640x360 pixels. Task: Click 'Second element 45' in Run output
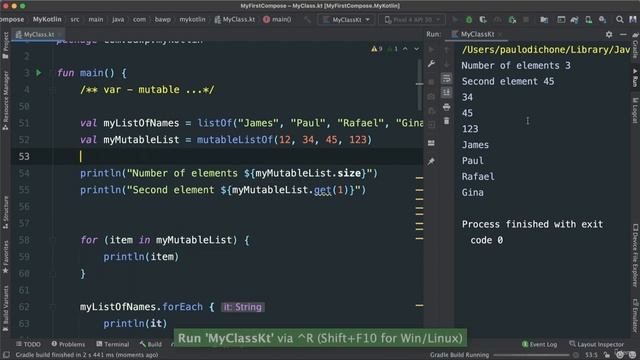(x=508, y=81)
